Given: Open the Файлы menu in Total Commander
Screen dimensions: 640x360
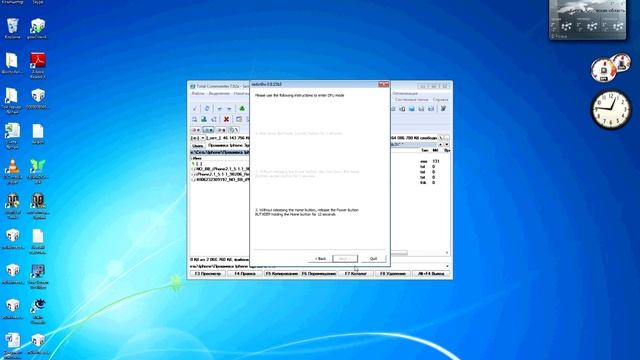Looking at the screenshot, I should click(198, 93).
